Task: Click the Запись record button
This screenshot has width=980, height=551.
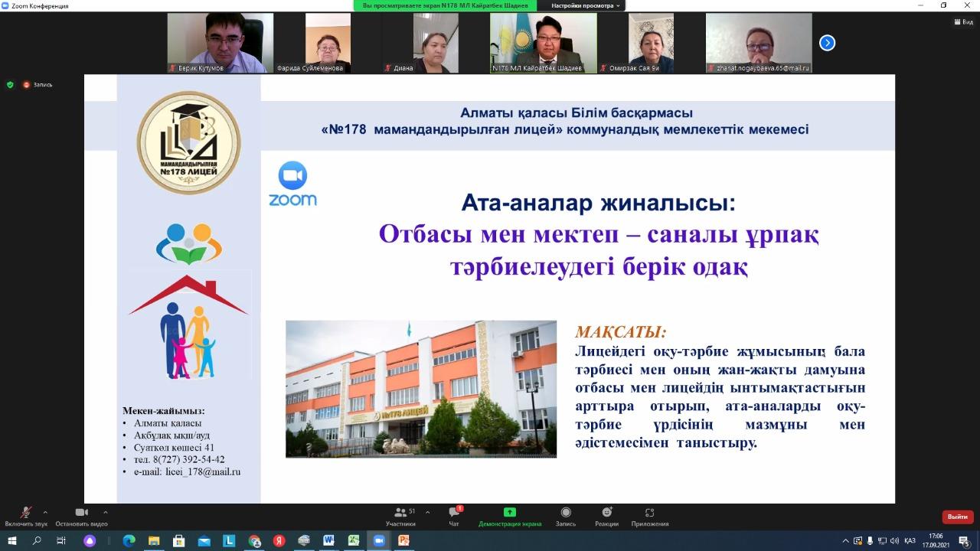Action: tap(565, 517)
